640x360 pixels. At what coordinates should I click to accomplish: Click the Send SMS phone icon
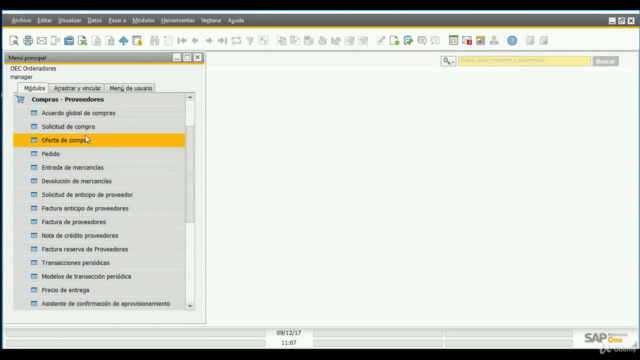click(55, 40)
